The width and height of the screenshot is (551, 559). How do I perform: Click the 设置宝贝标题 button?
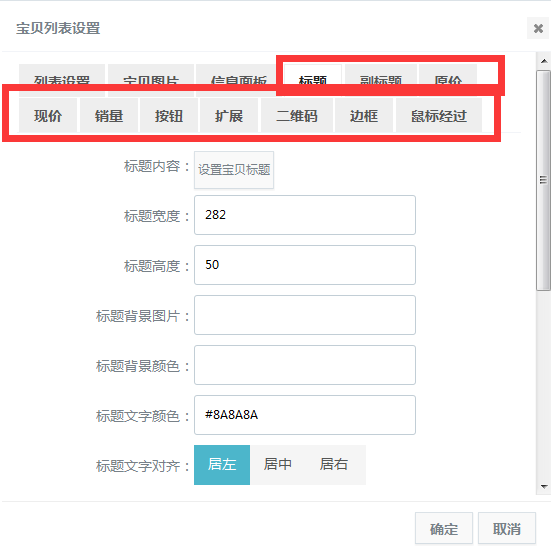click(234, 170)
